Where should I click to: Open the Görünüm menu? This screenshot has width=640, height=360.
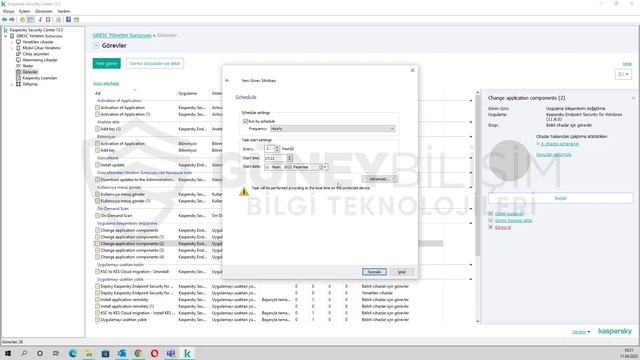44,11
